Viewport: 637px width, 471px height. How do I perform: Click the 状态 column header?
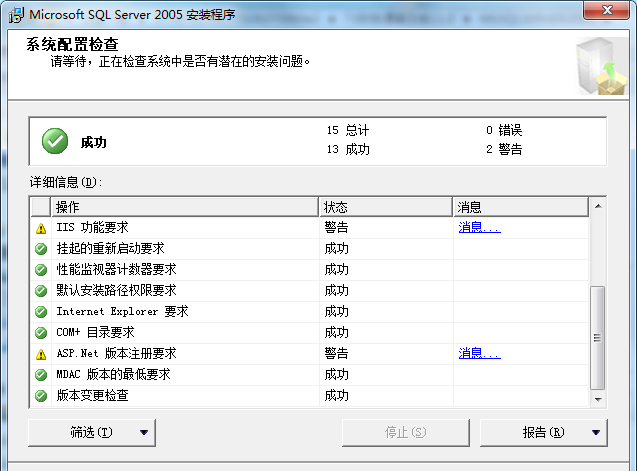[386, 207]
